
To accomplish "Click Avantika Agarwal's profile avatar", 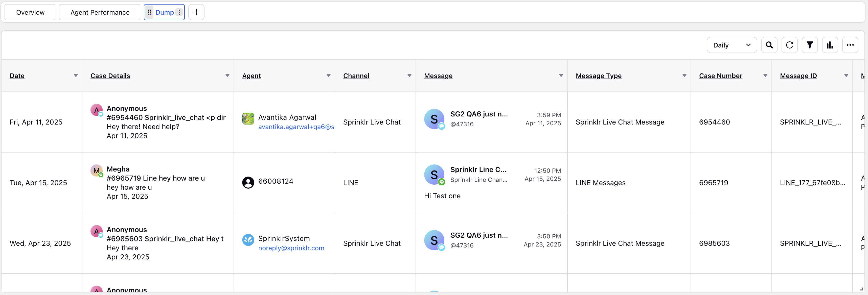I will pos(248,118).
